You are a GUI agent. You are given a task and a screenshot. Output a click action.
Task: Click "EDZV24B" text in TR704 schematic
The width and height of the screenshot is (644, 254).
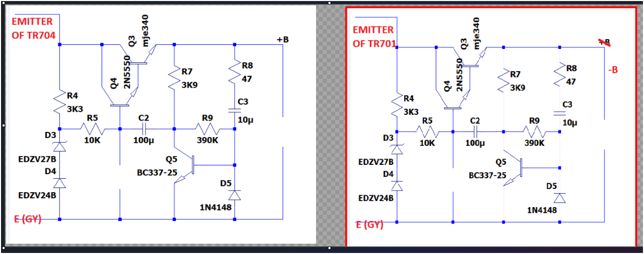pyautogui.click(x=37, y=195)
